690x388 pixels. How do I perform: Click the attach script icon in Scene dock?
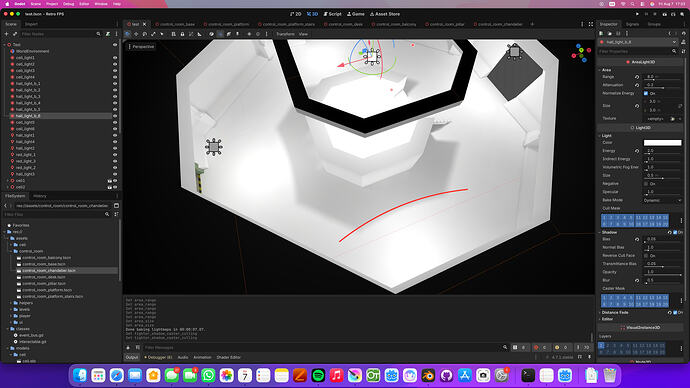[108, 34]
